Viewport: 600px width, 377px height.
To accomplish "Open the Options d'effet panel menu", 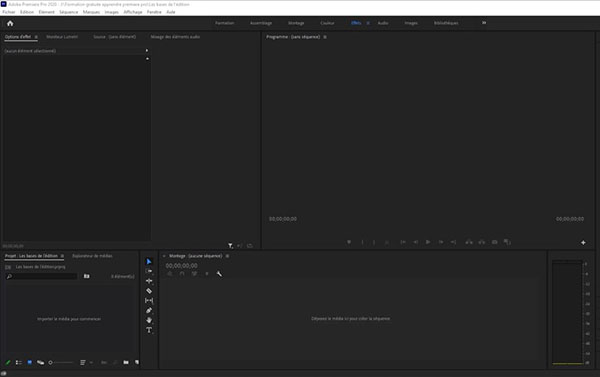I will click(x=36, y=37).
